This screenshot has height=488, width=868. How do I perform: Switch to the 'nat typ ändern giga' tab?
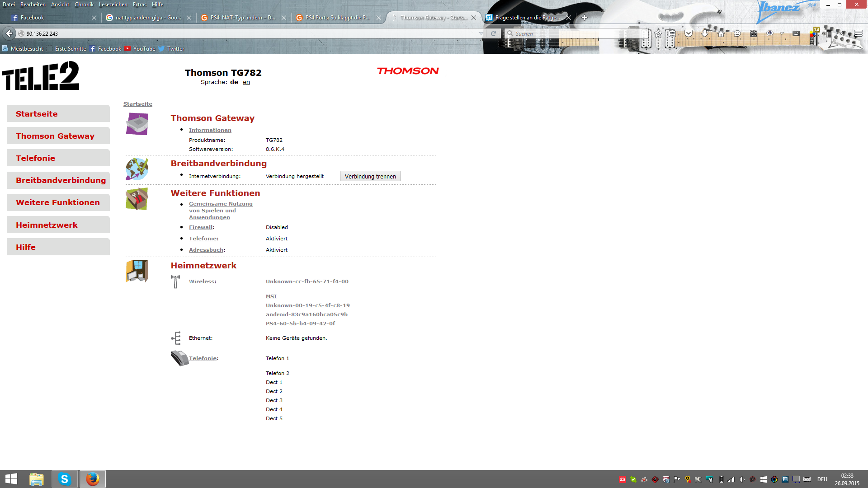[148, 18]
